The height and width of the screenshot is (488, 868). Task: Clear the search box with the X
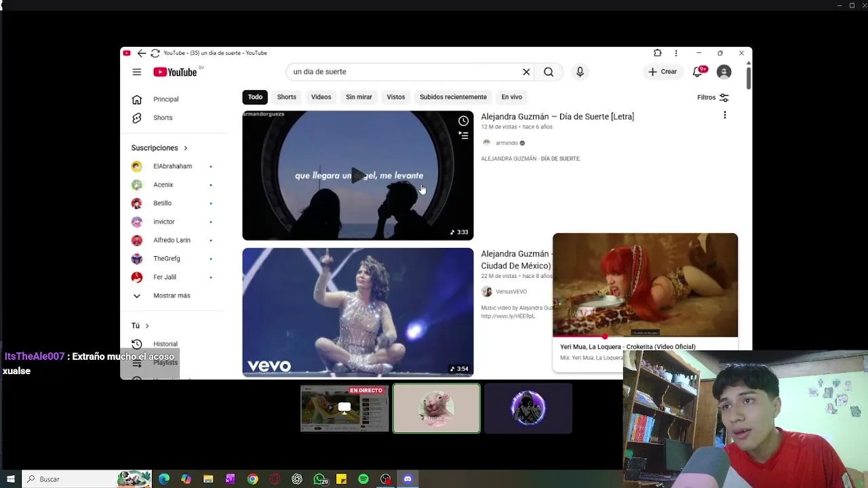[x=526, y=72]
